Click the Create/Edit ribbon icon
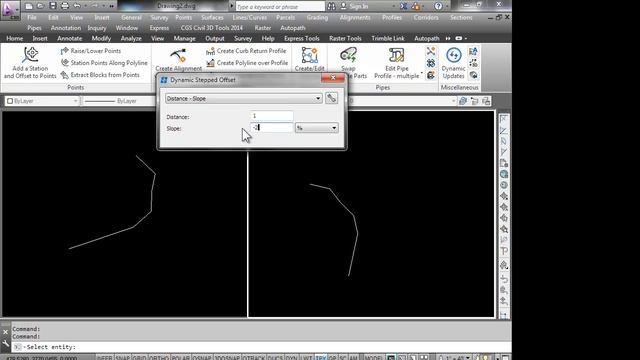This screenshot has height=360, width=640. click(x=309, y=56)
